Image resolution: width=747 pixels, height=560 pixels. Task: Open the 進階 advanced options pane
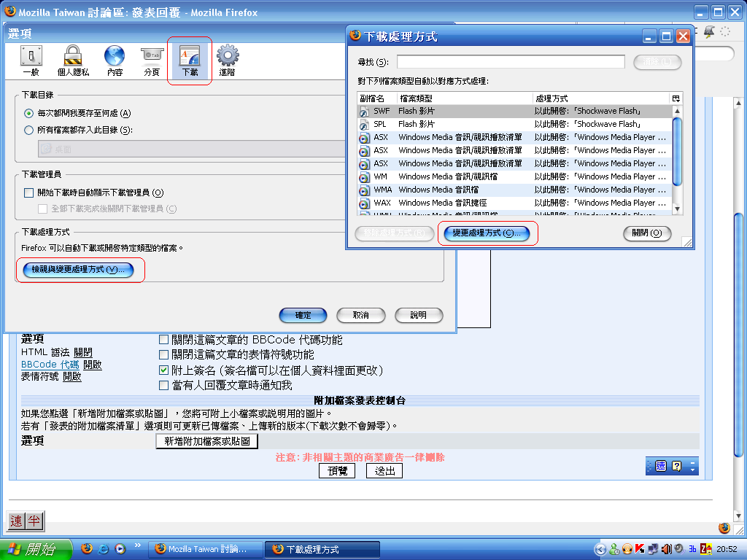228,61
